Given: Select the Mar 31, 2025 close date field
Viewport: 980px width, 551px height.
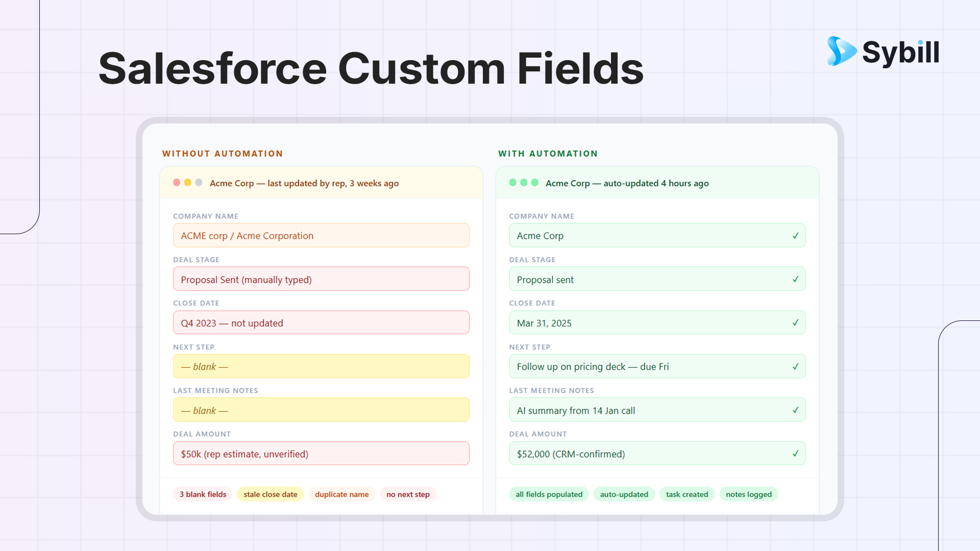Looking at the screenshot, I should [657, 322].
